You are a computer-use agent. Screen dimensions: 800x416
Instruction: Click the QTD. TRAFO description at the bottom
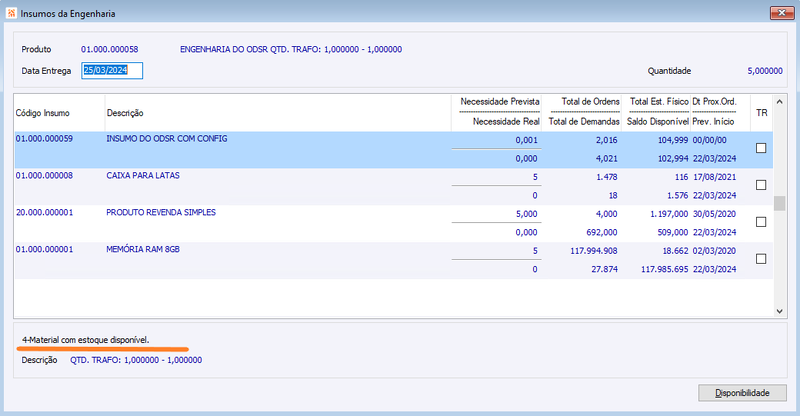136,360
